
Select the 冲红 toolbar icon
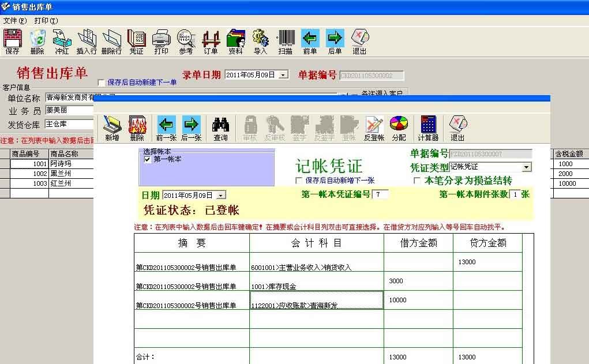click(61, 39)
